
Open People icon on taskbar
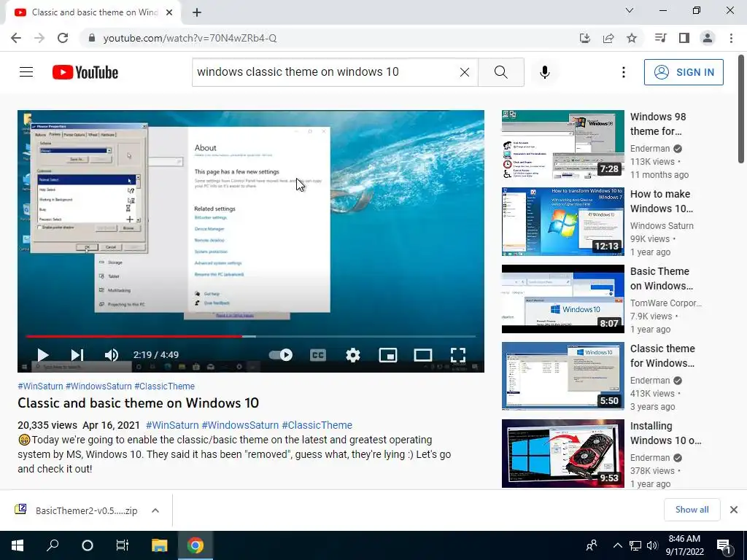pos(592,545)
